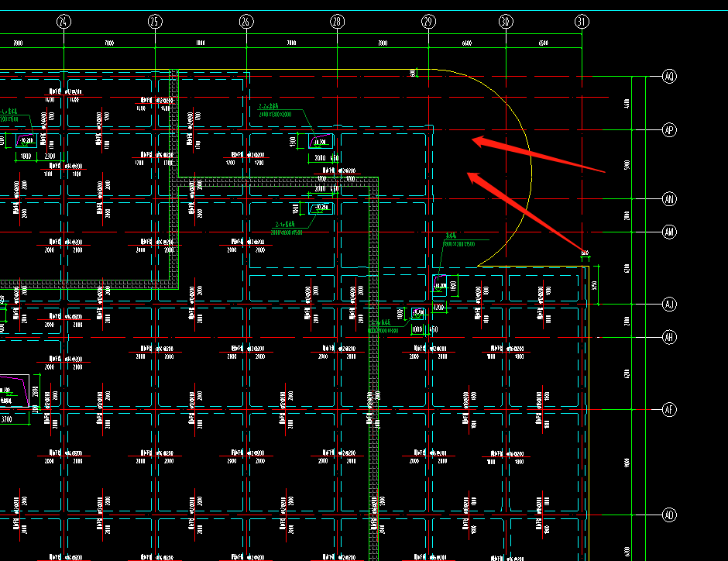Select grid axis bubble AP
The height and width of the screenshot is (561, 728).
[x=669, y=130]
